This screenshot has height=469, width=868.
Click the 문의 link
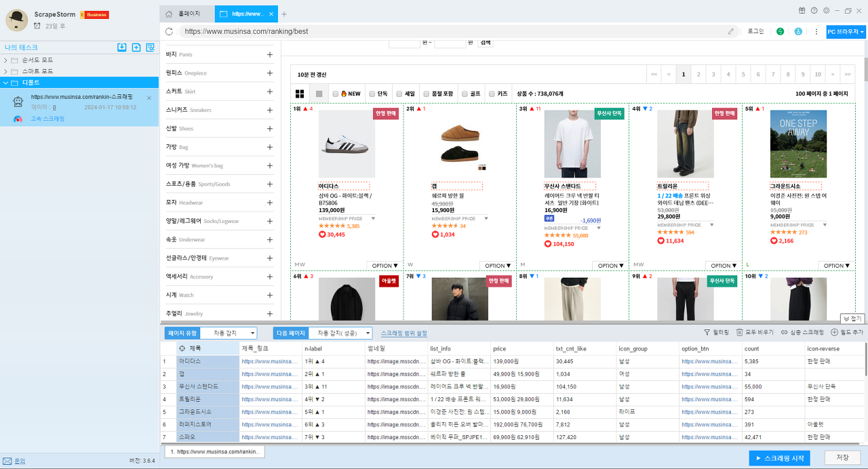tap(20, 461)
